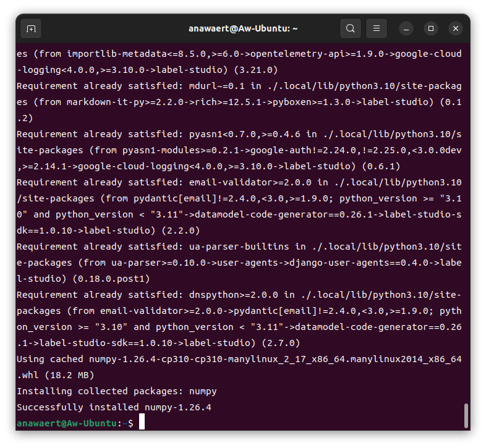
Task: Minimize the terminal window
Action: click(x=406, y=28)
